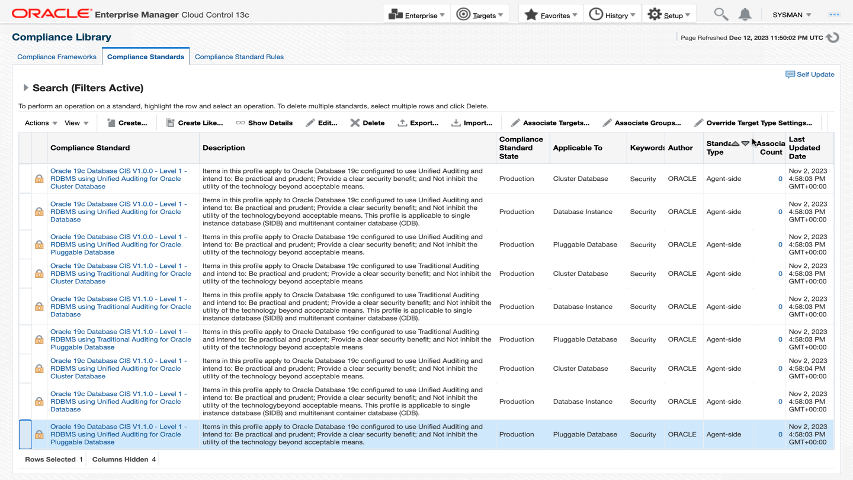Click lock icon of V1.1.0 Traditional Cluster Database row
The height and width of the screenshot is (480, 853).
pos(39,274)
